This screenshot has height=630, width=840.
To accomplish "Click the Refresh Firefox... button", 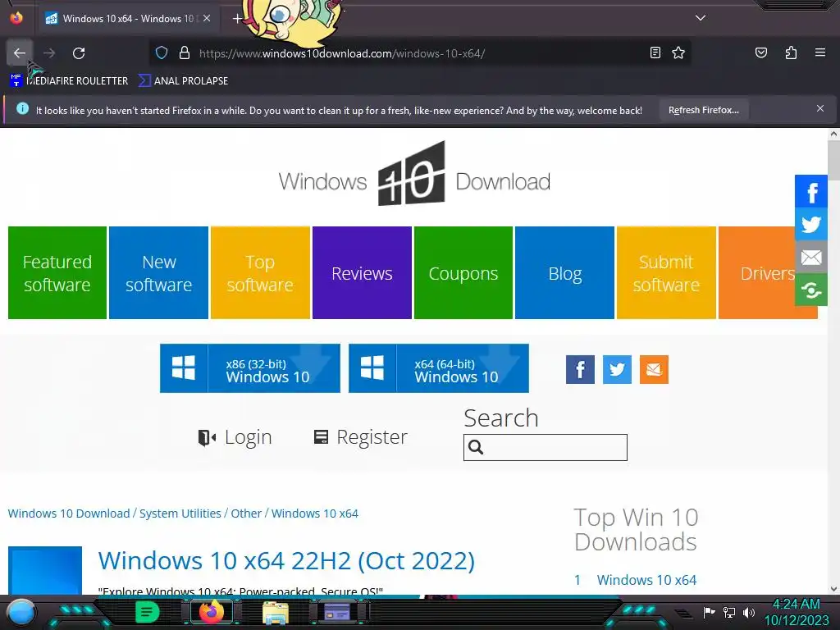I will [x=703, y=110].
